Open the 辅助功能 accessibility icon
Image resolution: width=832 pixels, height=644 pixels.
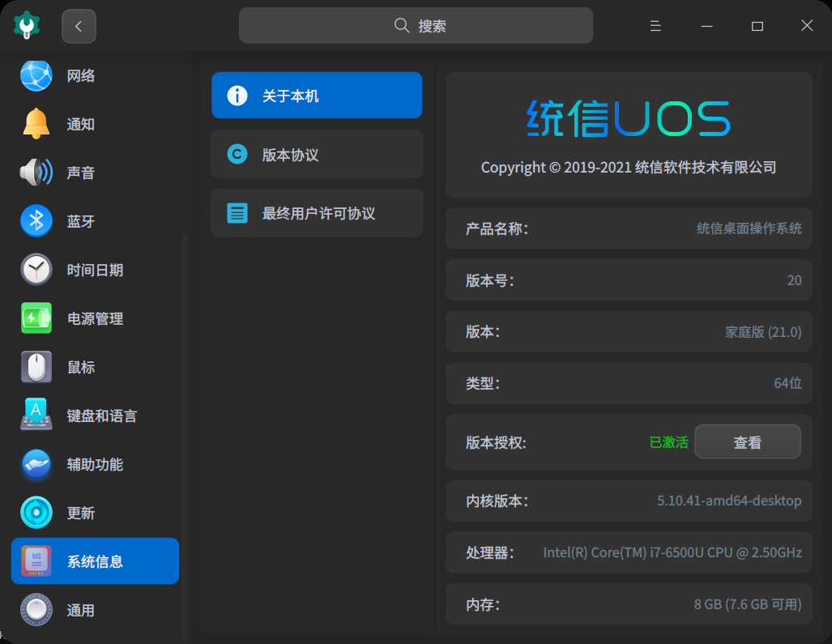pyautogui.click(x=36, y=464)
